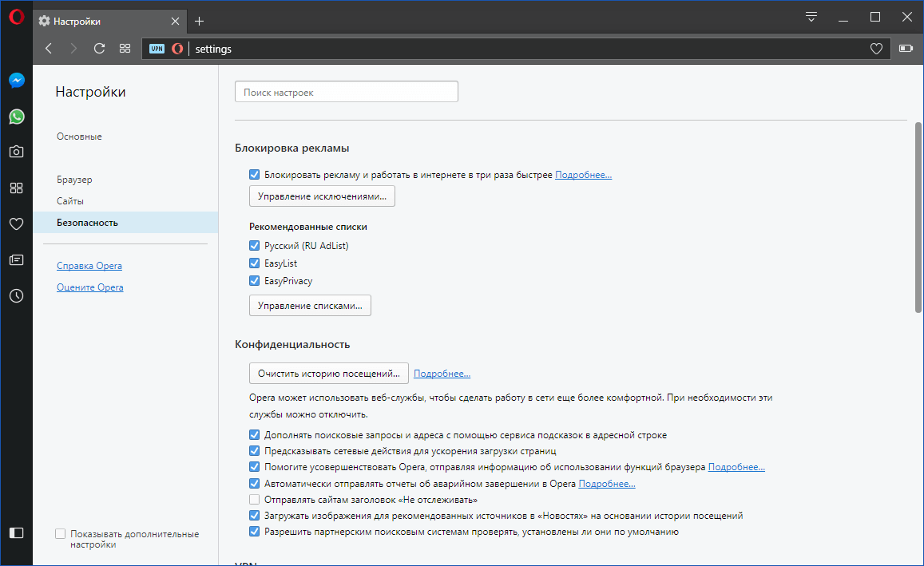Open WhatsApp in the sidebar
Viewport: 924px width, 566px height.
coord(16,117)
